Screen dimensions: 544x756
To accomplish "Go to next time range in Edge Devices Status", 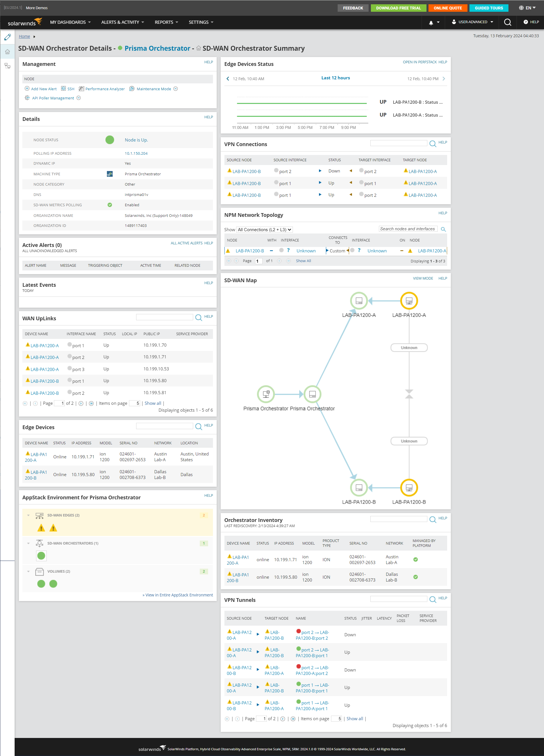I will (x=444, y=79).
